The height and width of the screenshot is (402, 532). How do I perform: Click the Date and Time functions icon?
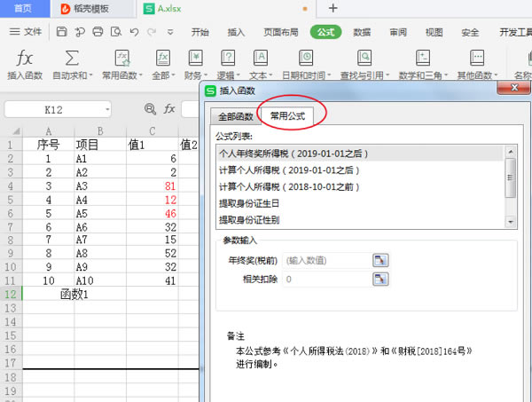(x=306, y=58)
